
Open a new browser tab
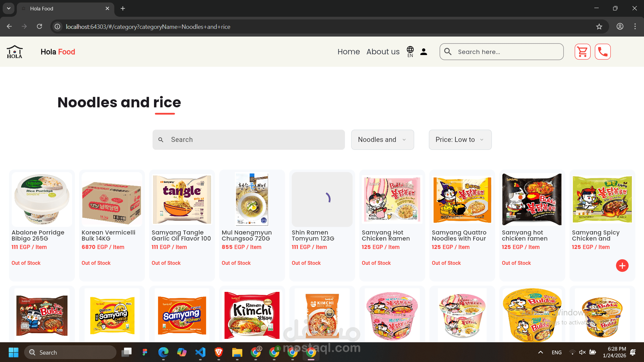click(123, 8)
